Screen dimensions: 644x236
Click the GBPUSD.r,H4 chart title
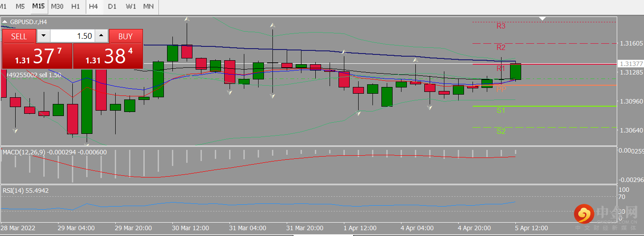tap(29, 21)
